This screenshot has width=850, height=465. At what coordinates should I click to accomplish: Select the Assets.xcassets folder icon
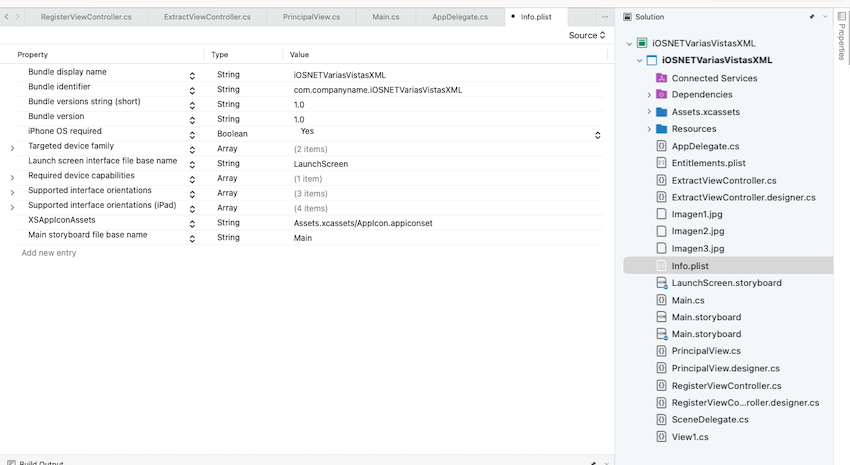coord(661,112)
